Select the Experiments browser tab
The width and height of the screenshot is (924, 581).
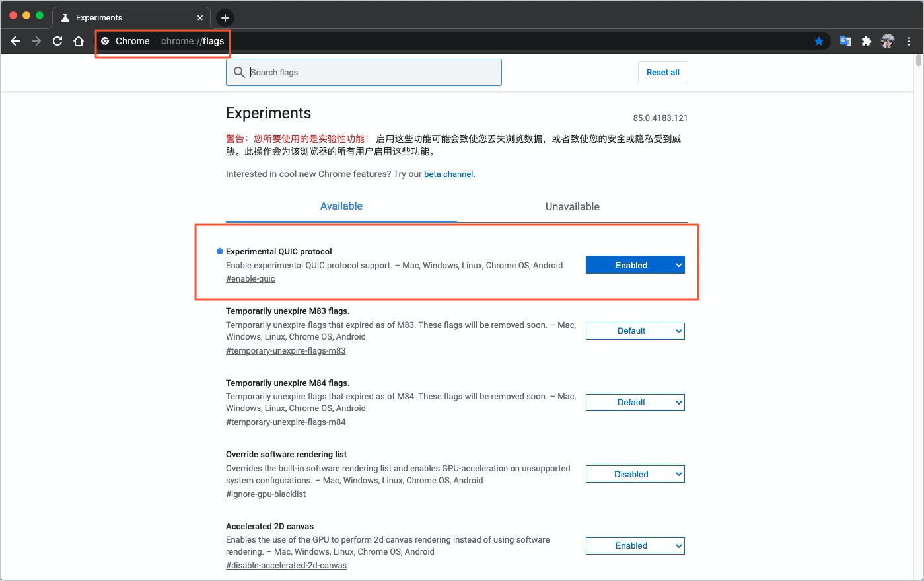[x=132, y=18]
